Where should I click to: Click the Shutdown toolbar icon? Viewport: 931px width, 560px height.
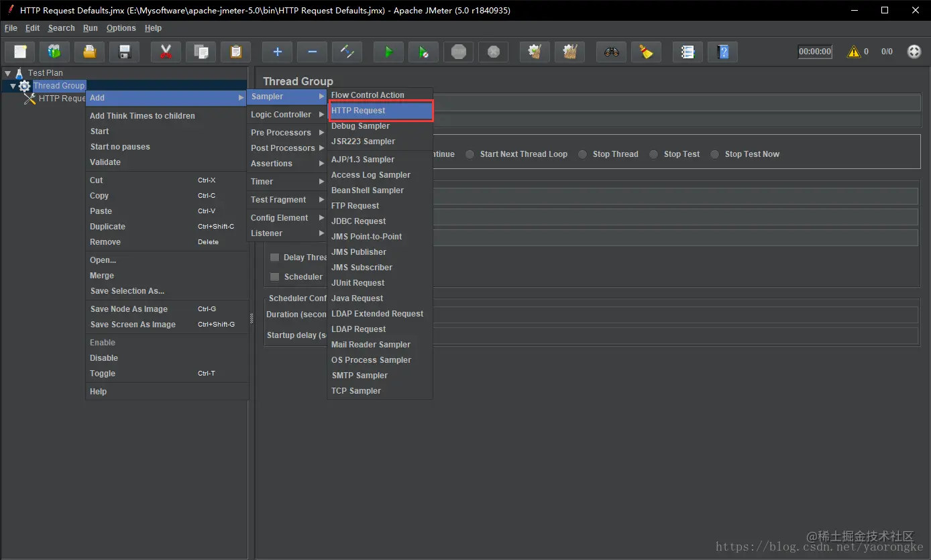(x=493, y=52)
